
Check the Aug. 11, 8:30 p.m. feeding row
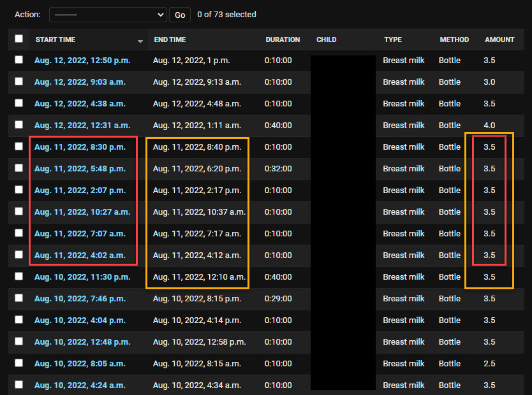coord(18,147)
